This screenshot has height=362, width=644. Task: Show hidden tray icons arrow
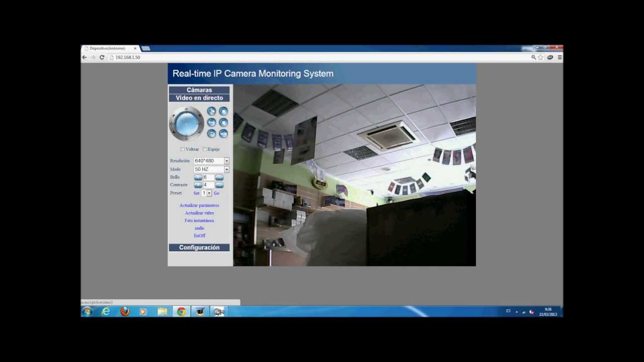pos(516,312)
